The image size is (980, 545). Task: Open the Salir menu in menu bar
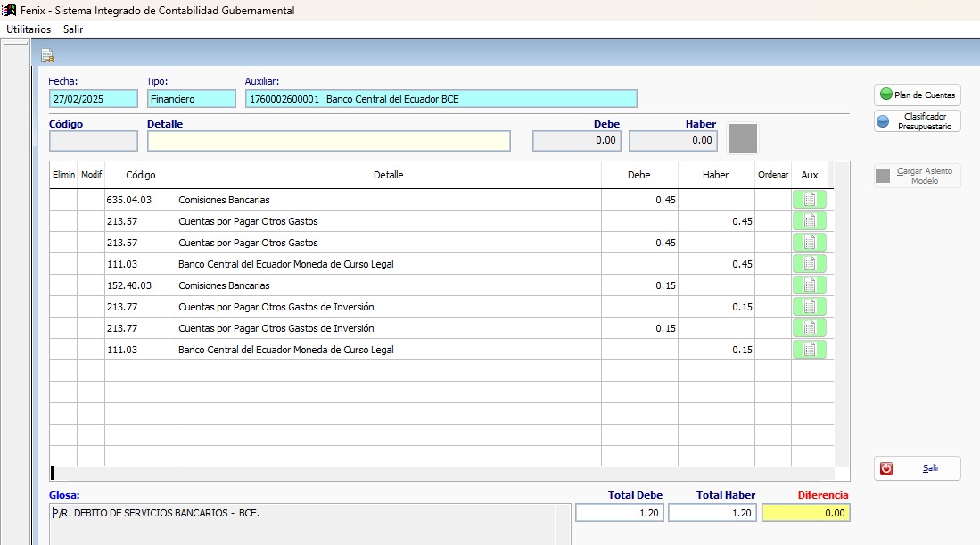73,29
